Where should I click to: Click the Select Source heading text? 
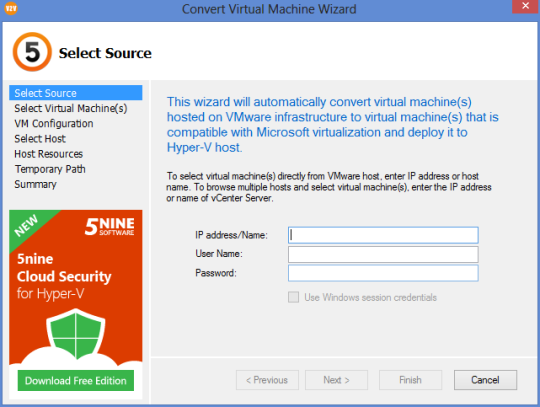105,53
